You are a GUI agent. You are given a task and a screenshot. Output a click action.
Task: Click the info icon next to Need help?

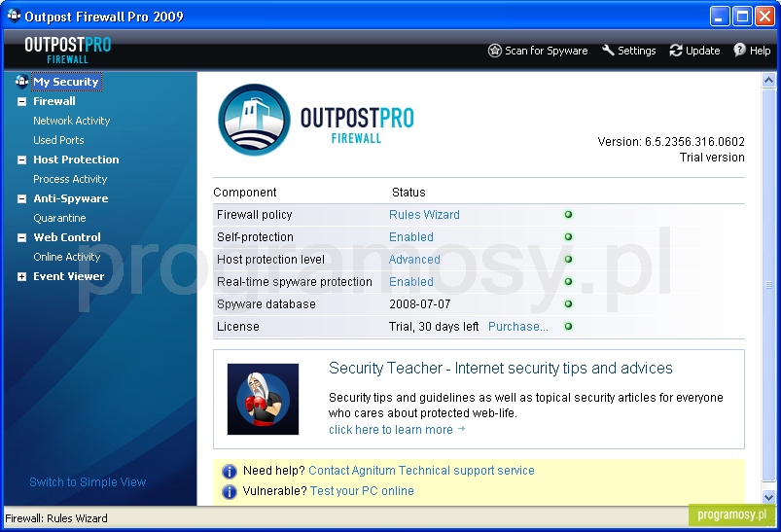230,471
